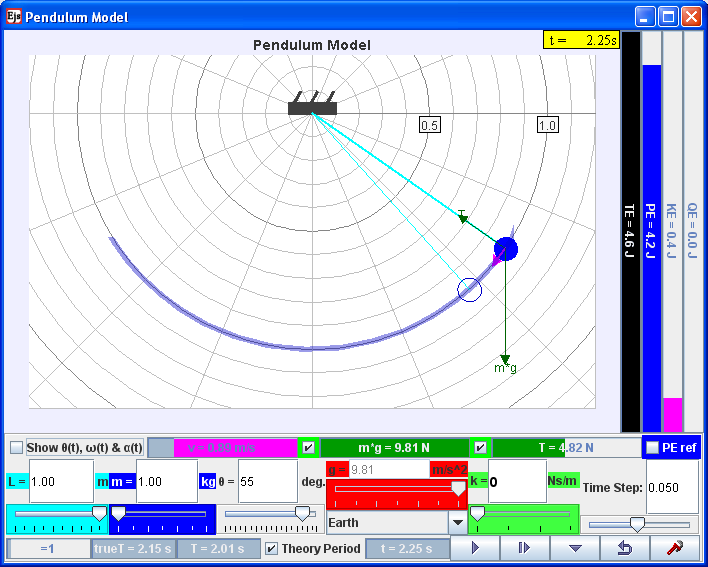
Task: Click the Ejs logo in title bar
Action: click(x=14, y=17)
